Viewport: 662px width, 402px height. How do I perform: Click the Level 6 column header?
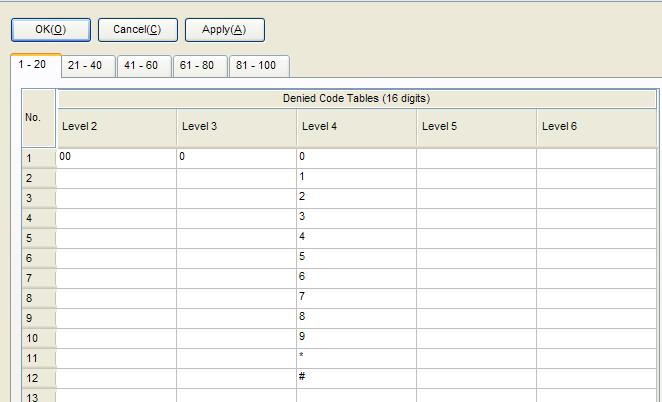(596, 127)
